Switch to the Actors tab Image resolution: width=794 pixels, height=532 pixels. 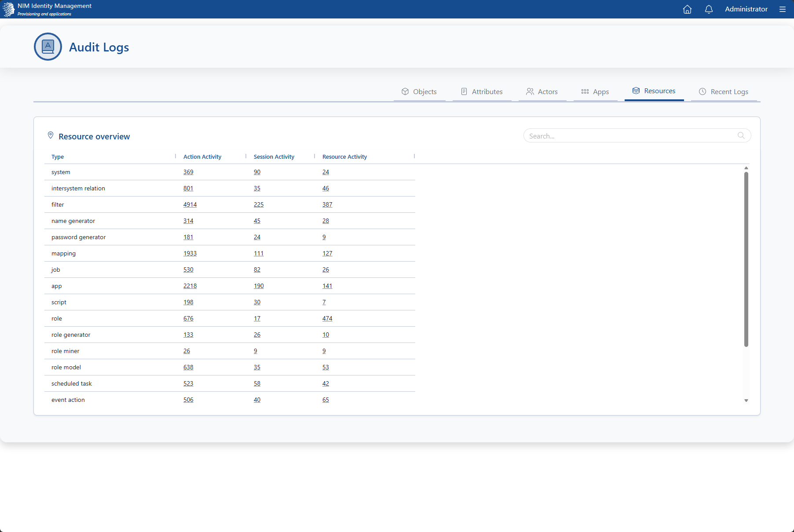pyautogui.click(x=542, y=91)
